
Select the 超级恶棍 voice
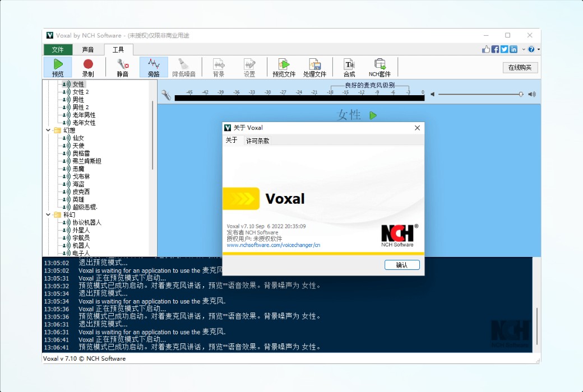pos(85,207)
